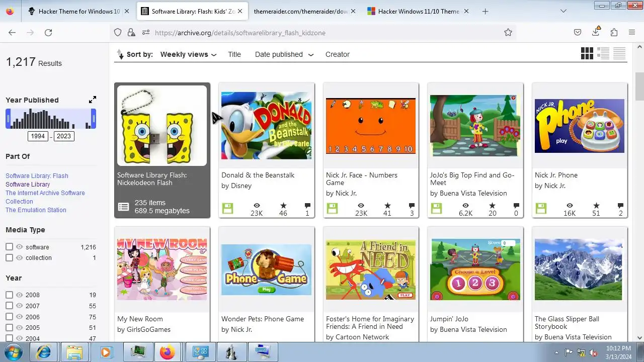Close the Software Library Flash tab
Image resolution: width=644 pixels, height=362 pixels.
click(x=240, y=11)
